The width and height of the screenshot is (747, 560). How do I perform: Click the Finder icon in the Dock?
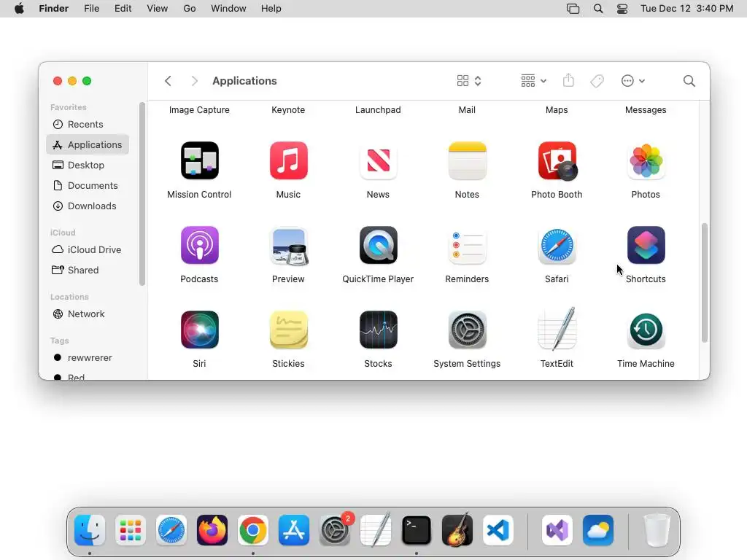point(90,530)
